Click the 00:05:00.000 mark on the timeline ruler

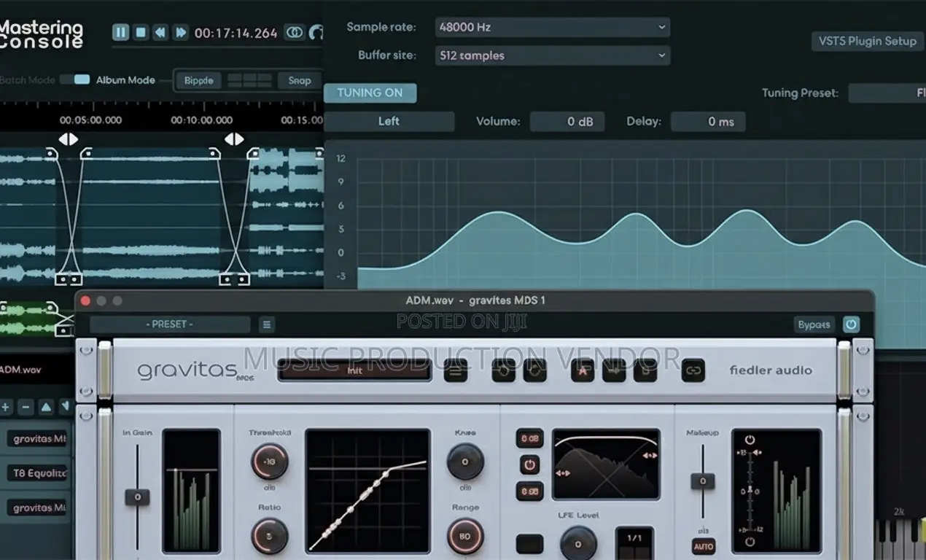tap(90, 120)
